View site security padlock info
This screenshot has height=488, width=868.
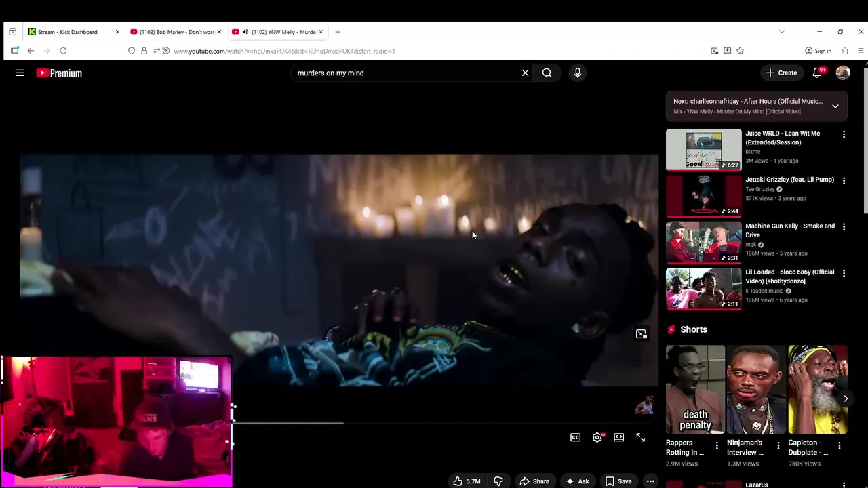point(144,51)
